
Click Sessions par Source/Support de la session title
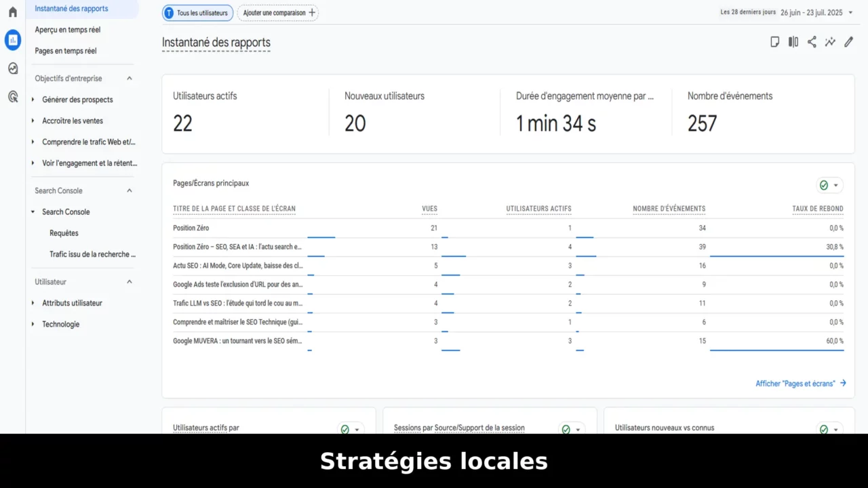coord(459,428)
